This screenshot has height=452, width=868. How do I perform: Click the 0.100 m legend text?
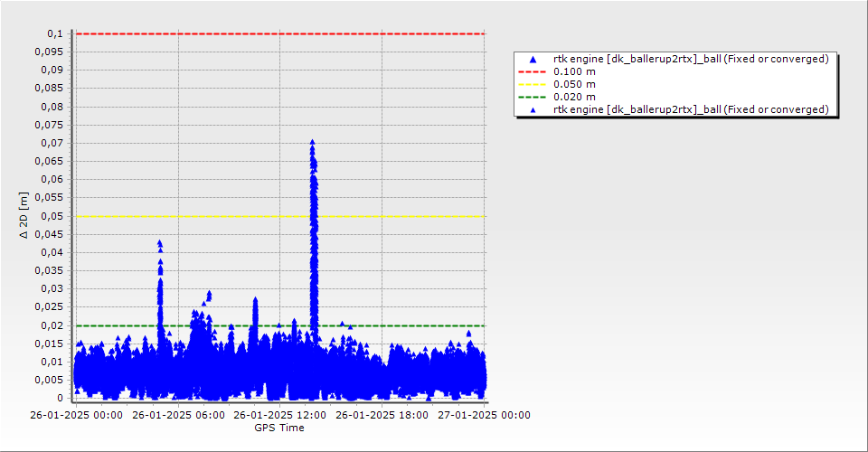click(575, 71)
